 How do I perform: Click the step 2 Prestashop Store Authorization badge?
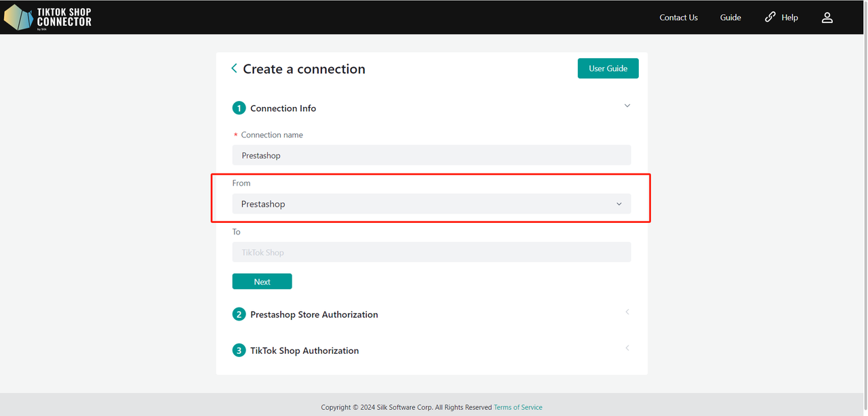click(239, 314)
